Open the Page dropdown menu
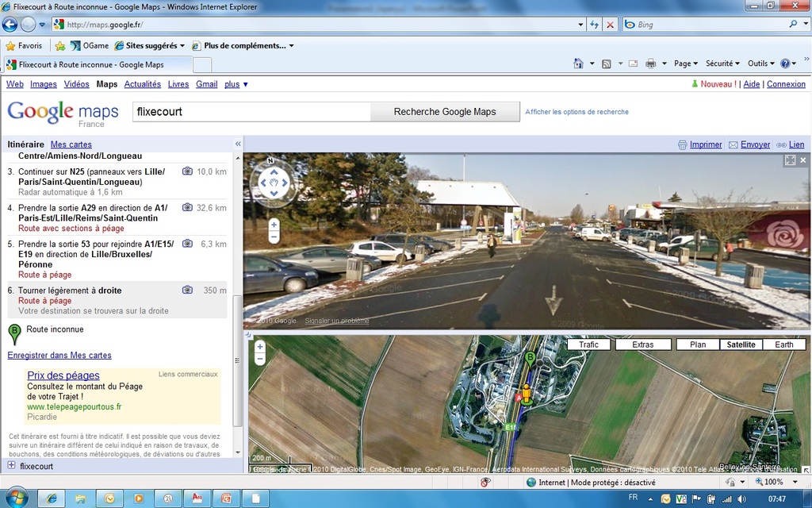The height and width of the screenshot is (508, 812). (x=685, y=63)
